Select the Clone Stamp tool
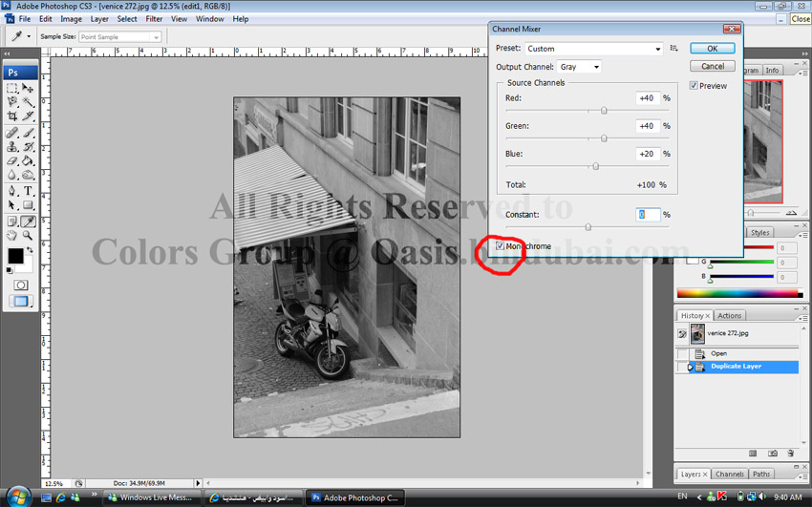Viewport: 812px width, 507px height. (12, 147)
